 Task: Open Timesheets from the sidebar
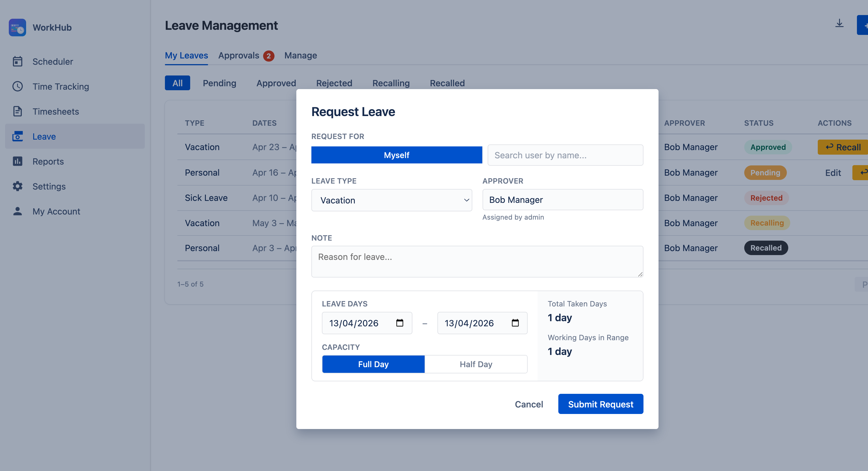point(56,111)
